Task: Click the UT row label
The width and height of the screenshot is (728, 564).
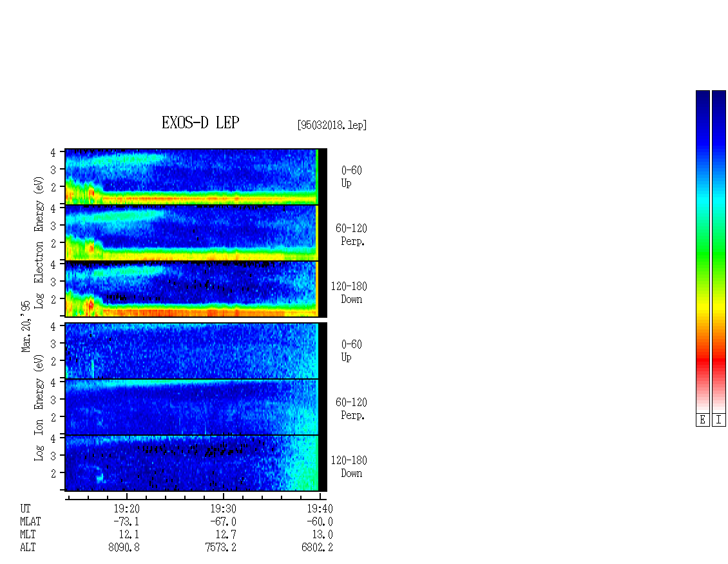Action: coord(25,509)
